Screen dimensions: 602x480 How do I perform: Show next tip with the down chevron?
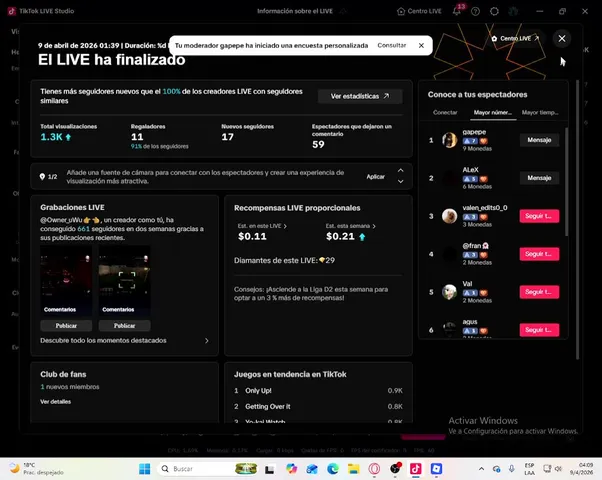tap(400, 181)
